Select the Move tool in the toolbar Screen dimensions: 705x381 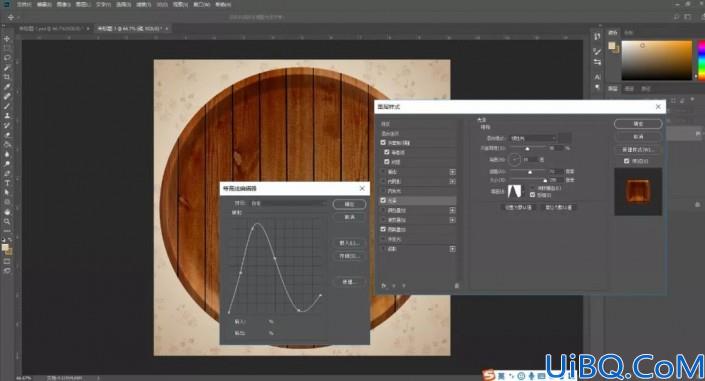tap(7, 39)
